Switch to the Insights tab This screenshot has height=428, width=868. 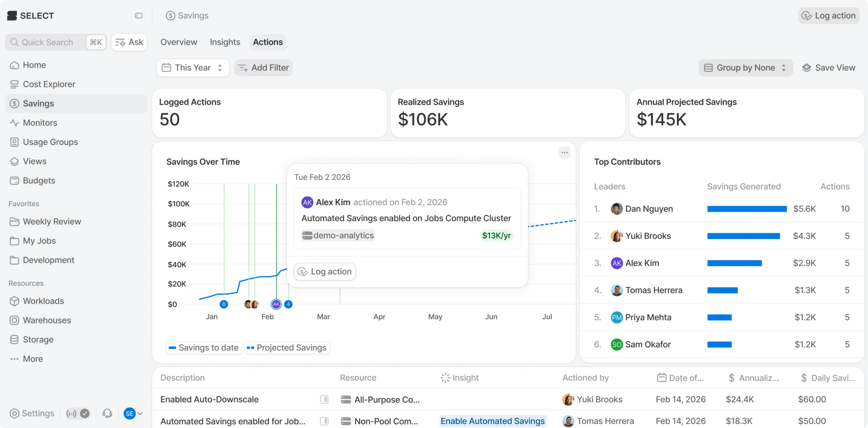coord(225,42)
